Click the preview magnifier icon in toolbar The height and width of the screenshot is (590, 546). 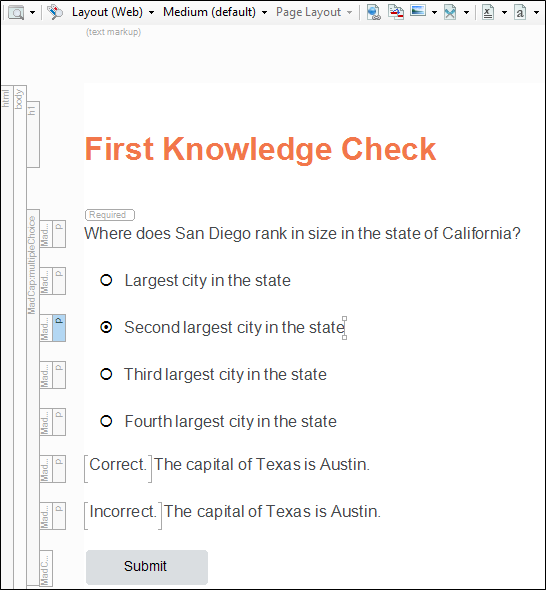click(x=16, y=12)
